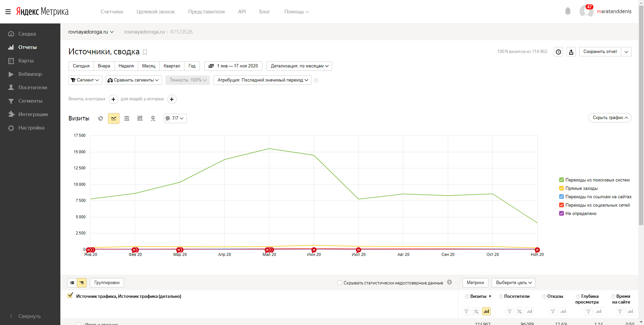Switch chart to column view
Screen dimensions: 644x325
140,118
